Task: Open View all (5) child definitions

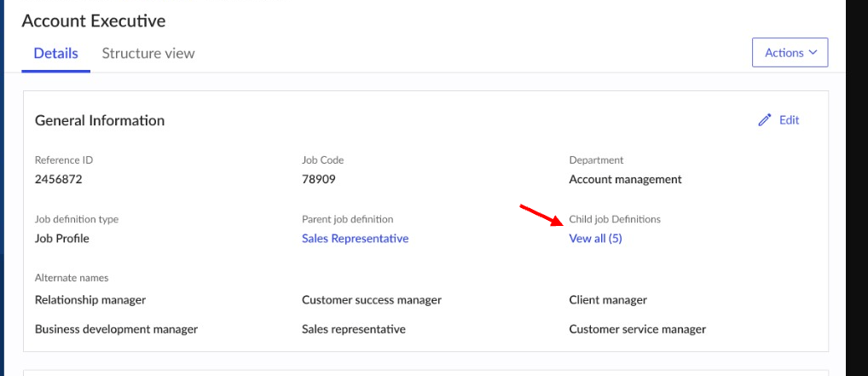Action: point(595,239)
